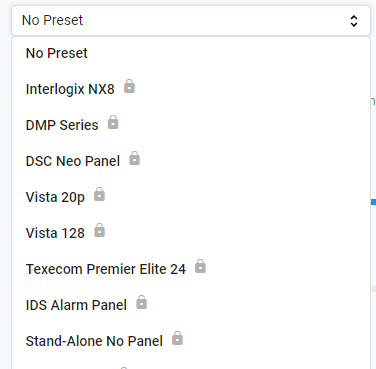Screen dimensions: 376x369
Task: Choose the Vista 20p preset
Action: (191, 197)
